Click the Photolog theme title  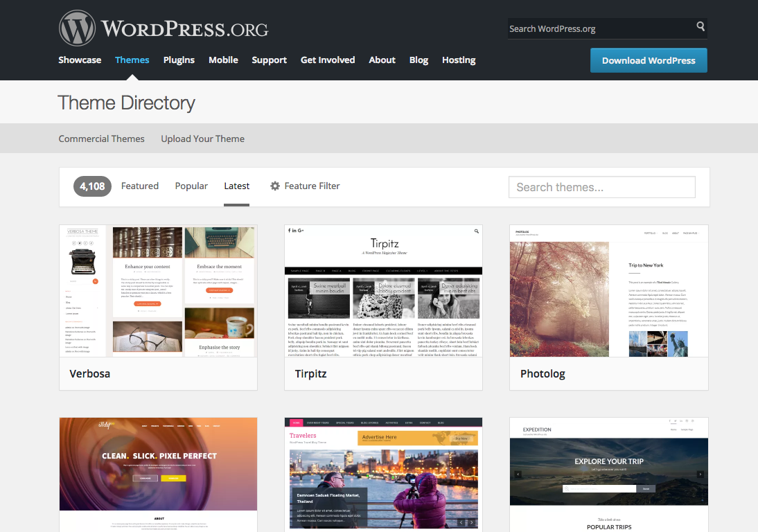pyautogui.click(x=543, y=373)
